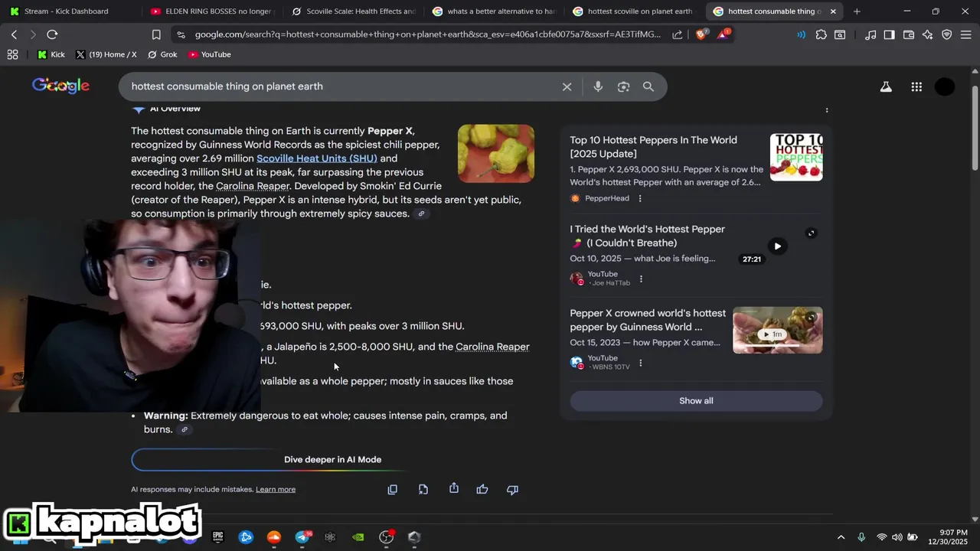Show hidden system tray icons chevron

[841, 536]
